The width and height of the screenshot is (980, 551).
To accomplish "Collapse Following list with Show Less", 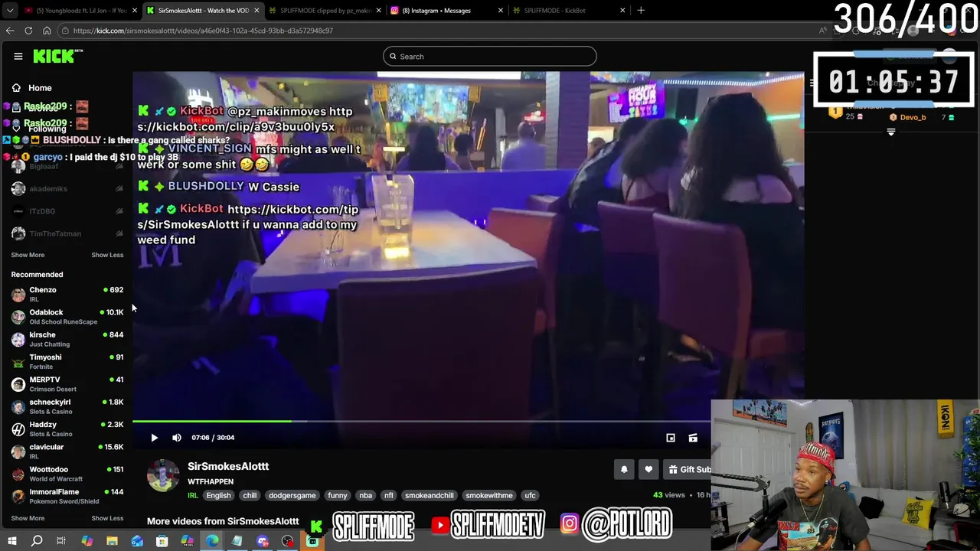I will click(x=107, y=255).
